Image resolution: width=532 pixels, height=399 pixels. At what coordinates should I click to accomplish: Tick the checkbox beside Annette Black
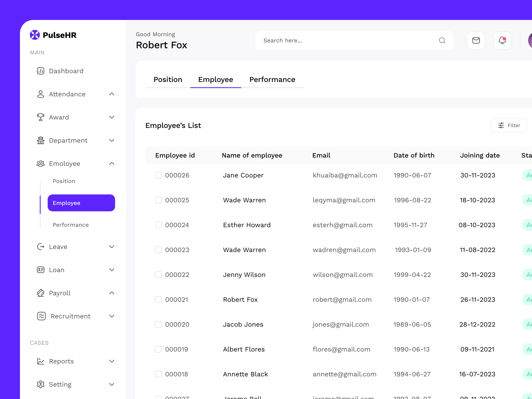point(158,374)
